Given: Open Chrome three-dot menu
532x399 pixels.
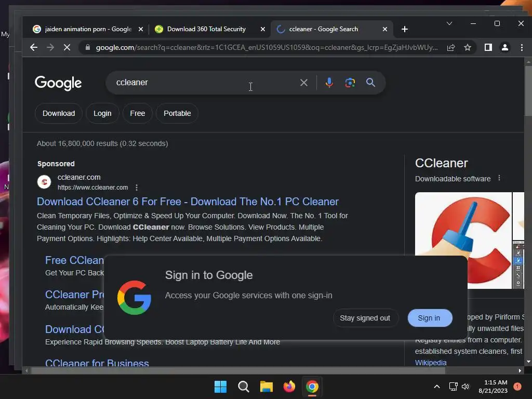Looking at the screenshot, I should (522, 47).
